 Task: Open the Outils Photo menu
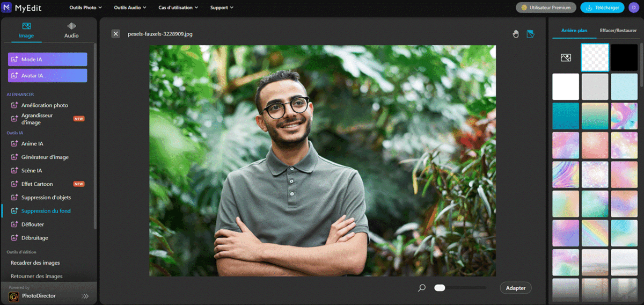point(86,8)
